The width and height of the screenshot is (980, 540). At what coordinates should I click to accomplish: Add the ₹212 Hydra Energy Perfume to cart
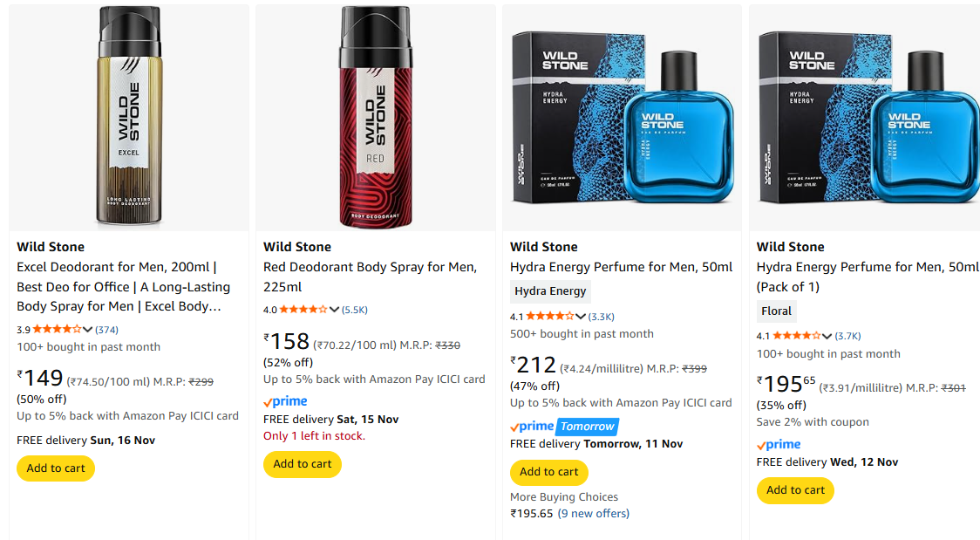coord(549,472)
